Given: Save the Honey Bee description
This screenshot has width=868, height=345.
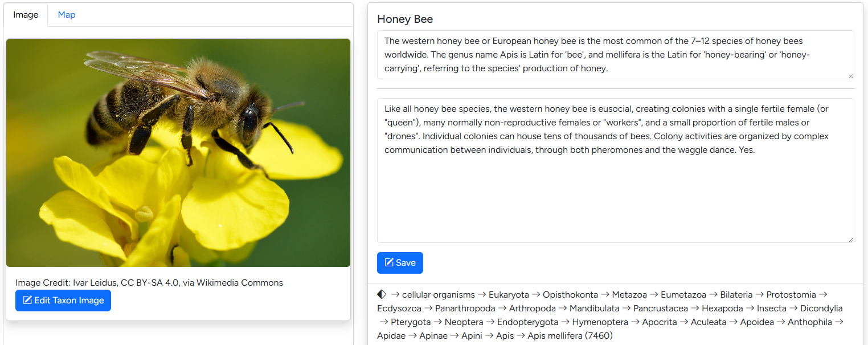Looking at the screenshot, I should [400, 262].
